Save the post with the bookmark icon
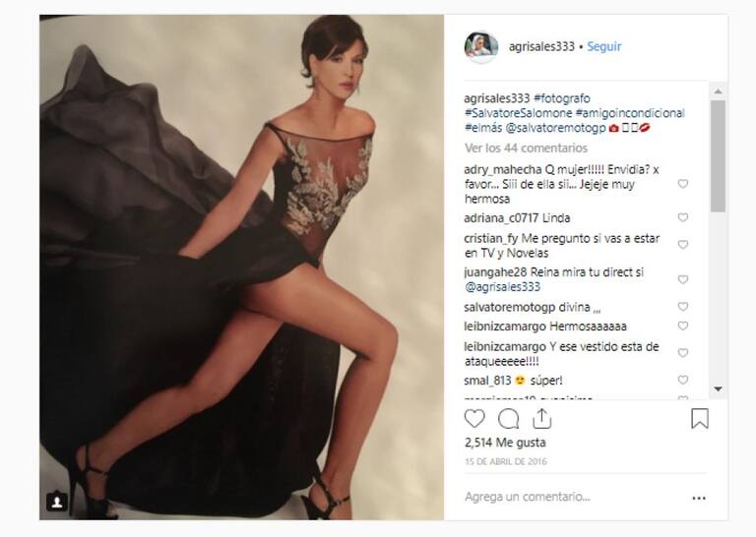 pyautogui.click(x=700, y=419)
